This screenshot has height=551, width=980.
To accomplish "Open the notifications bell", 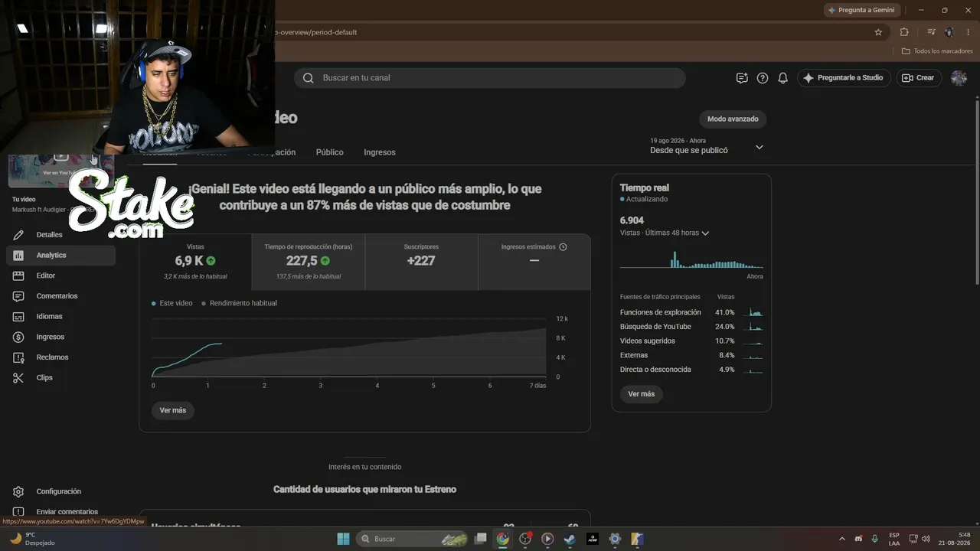I will point(782,78).
